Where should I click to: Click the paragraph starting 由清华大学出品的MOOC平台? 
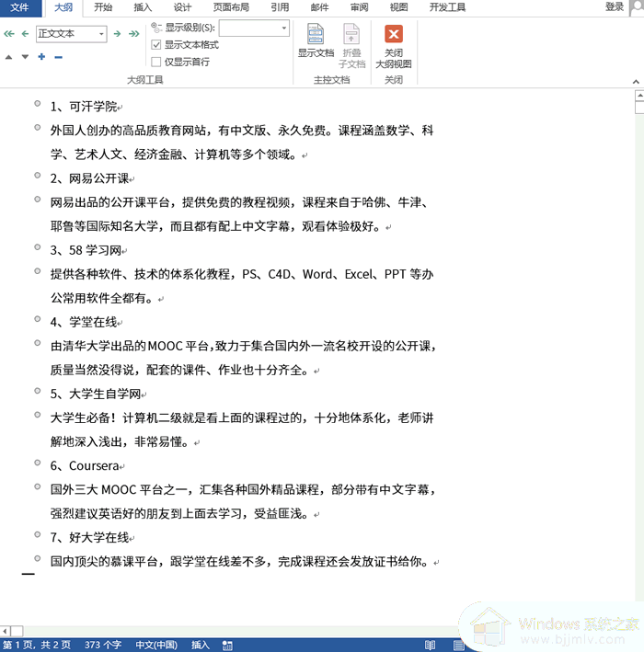pyautogui.click(x=243, y=358)
